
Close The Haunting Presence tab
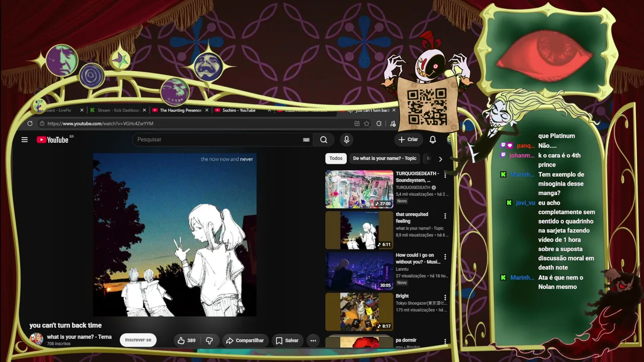(x=207, y=110)
